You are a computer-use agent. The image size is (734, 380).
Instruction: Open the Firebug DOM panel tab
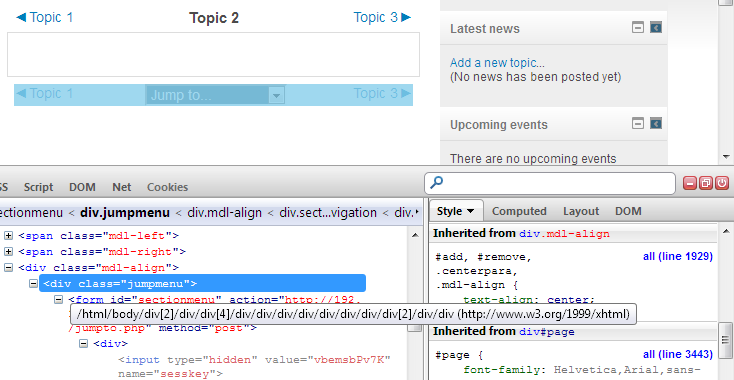(82, 187)
